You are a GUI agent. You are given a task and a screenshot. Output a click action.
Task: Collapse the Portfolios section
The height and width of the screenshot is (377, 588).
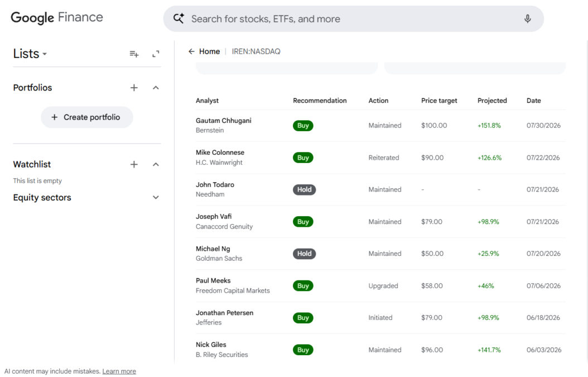click(x=156, y=88)
